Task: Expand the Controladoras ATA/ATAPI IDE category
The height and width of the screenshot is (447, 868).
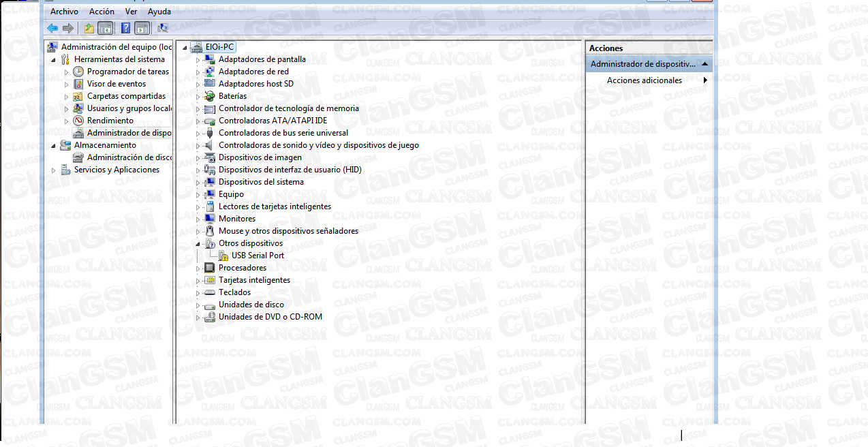Action: 199,121
